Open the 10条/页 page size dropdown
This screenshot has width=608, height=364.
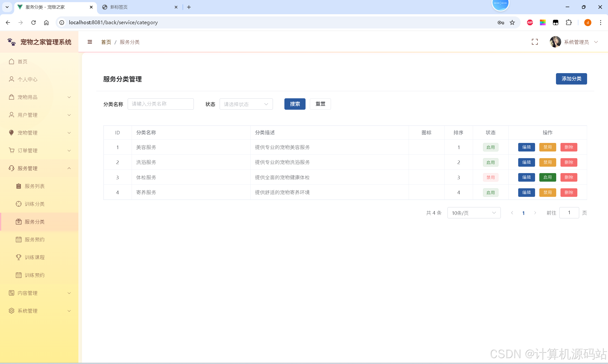point(474,213)
